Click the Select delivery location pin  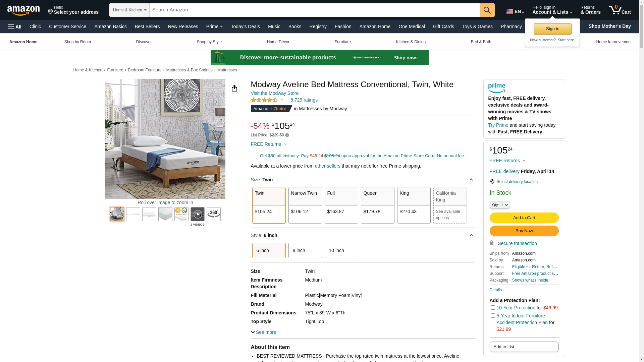[492, 182]
